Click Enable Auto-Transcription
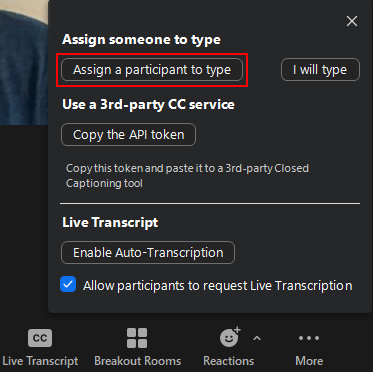Screen dimensions: 373x372 click(x=148, y=253)
